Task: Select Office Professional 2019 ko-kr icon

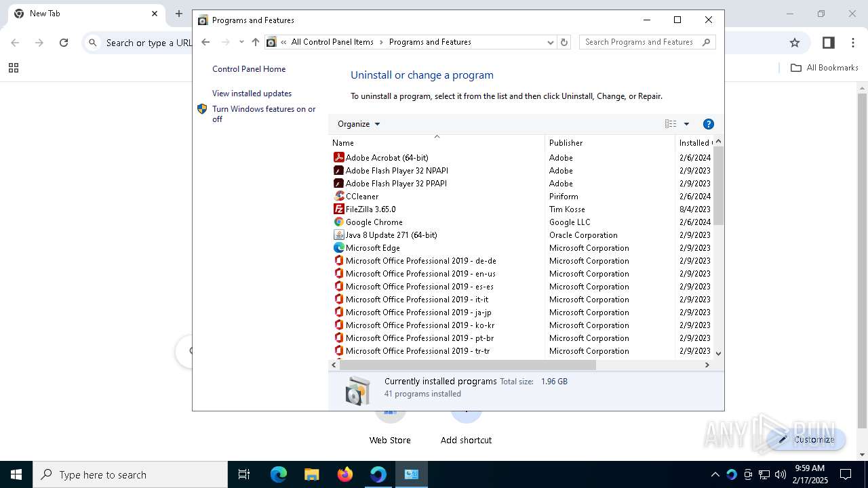Action: coord(339,325)
